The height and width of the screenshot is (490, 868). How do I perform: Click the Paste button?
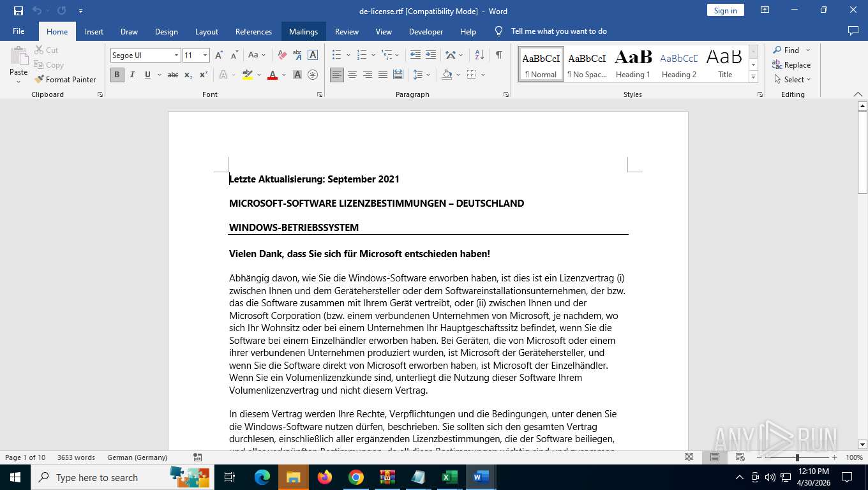[x=19, y=65]
